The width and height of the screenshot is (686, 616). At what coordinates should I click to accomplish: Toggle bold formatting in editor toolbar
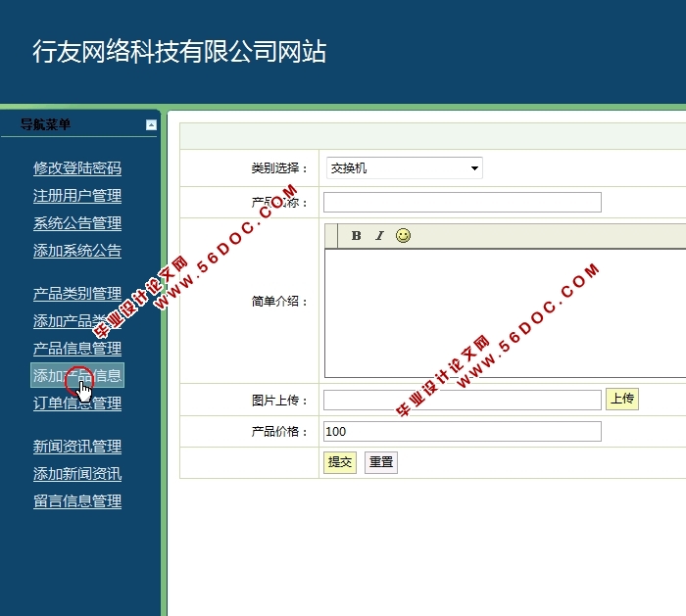point(357,236)
